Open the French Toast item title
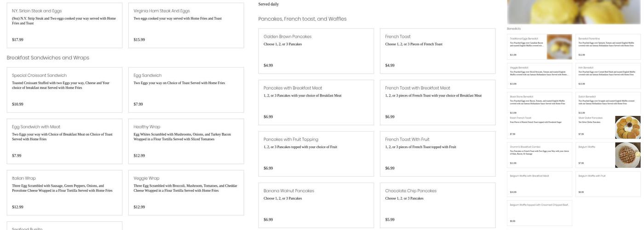 click(398, 37)
